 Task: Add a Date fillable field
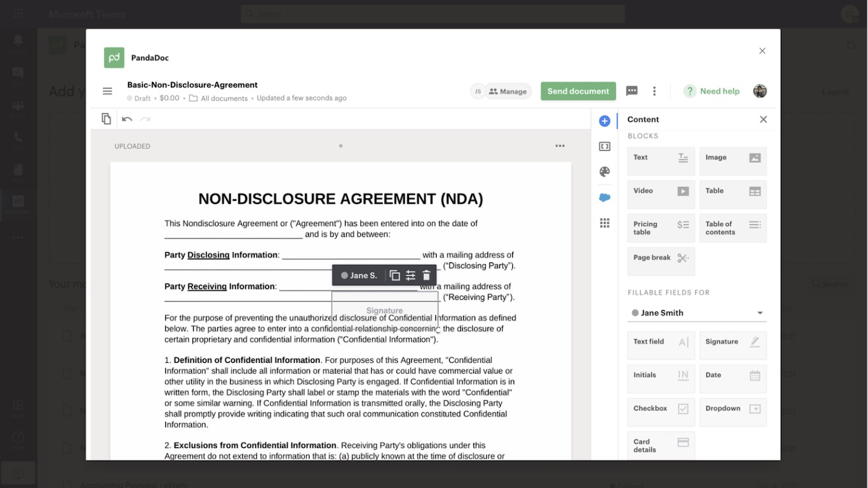click(x=733, y=379)
